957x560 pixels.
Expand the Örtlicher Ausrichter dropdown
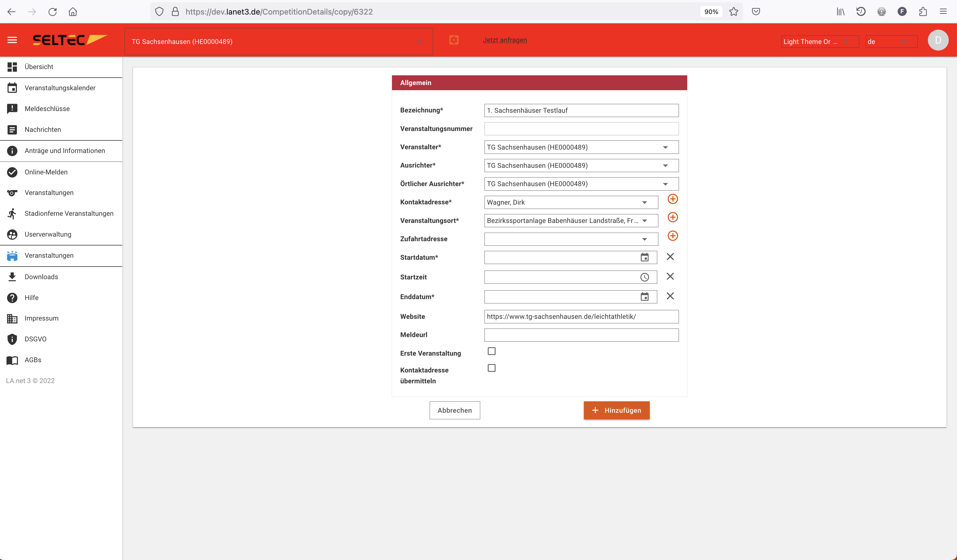coord(581,184)
